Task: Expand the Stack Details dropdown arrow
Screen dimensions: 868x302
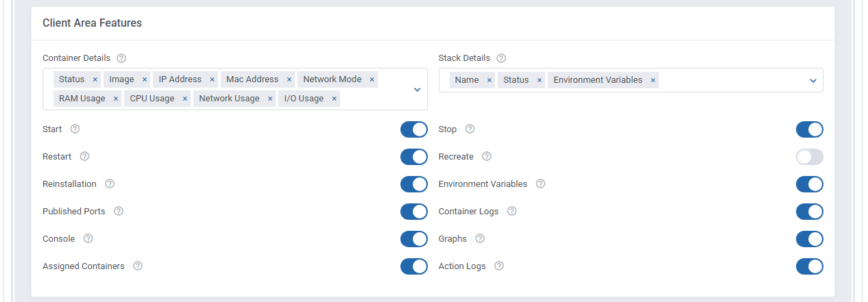Action: tap(813, 80)
